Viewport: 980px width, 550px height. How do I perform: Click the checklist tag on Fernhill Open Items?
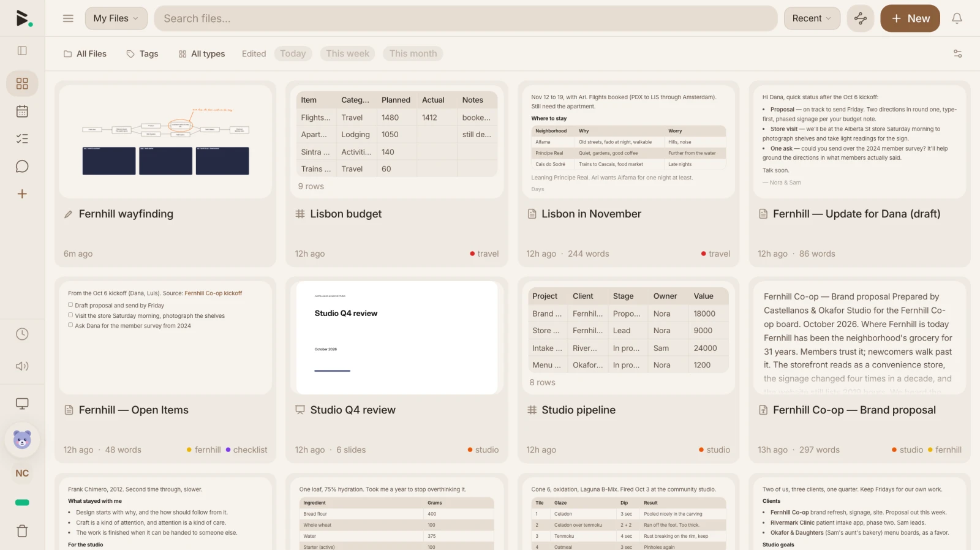247,450
